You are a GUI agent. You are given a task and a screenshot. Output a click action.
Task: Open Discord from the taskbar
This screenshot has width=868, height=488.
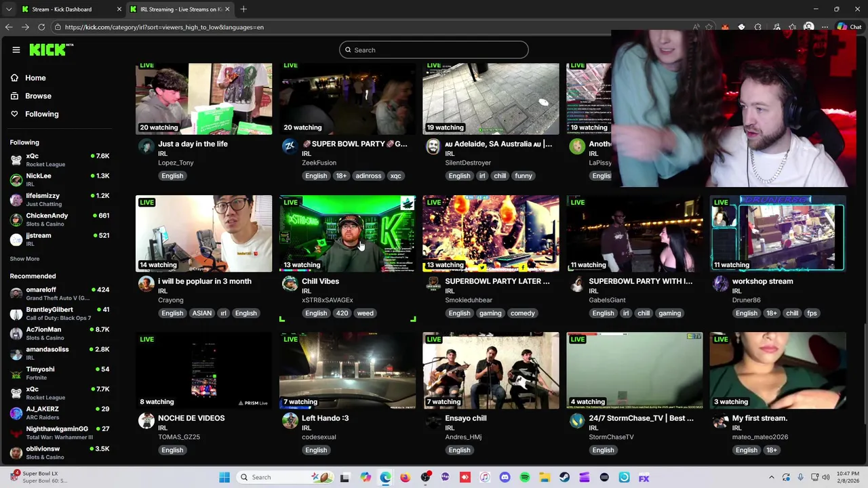pyautogui.click(x=505, y=477)
